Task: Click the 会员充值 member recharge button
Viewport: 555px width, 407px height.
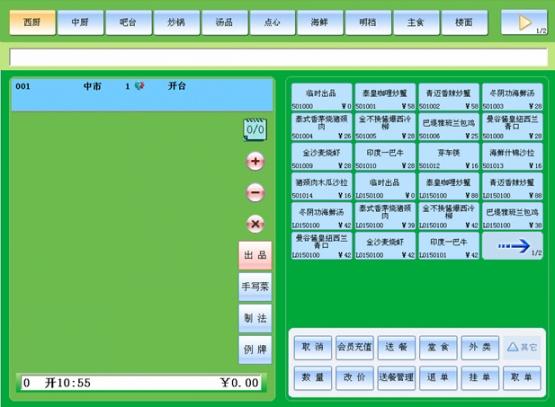Action: (354, 348)
